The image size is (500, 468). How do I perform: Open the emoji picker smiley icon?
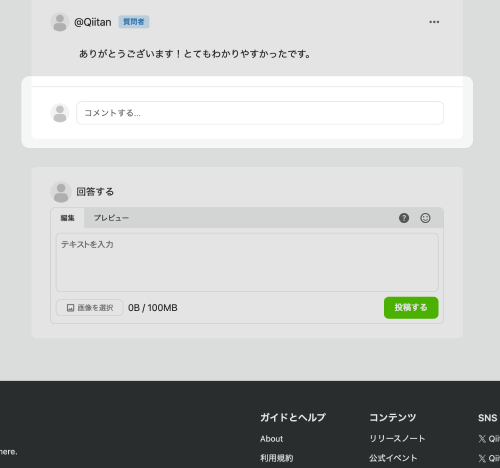click(425, 218)
